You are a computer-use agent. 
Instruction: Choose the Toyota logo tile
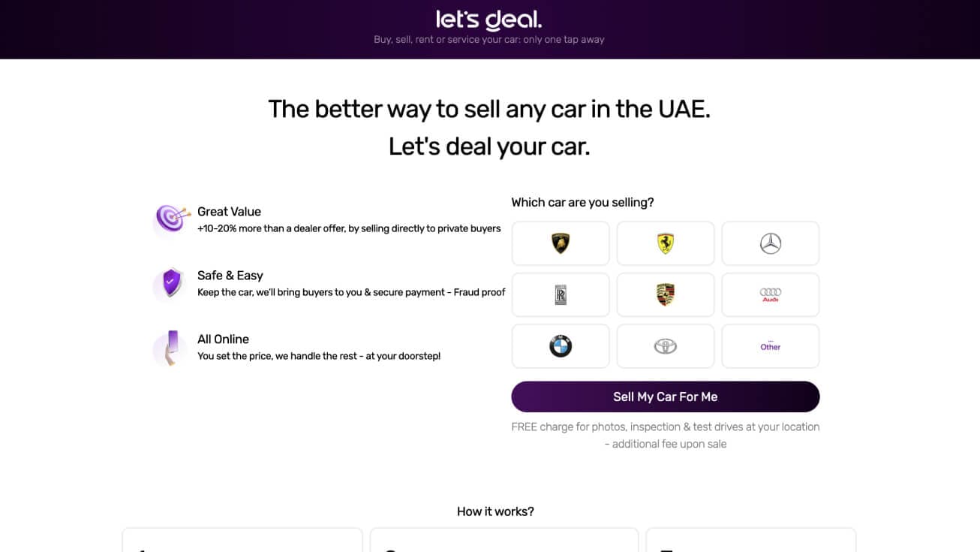click(666, 346)
